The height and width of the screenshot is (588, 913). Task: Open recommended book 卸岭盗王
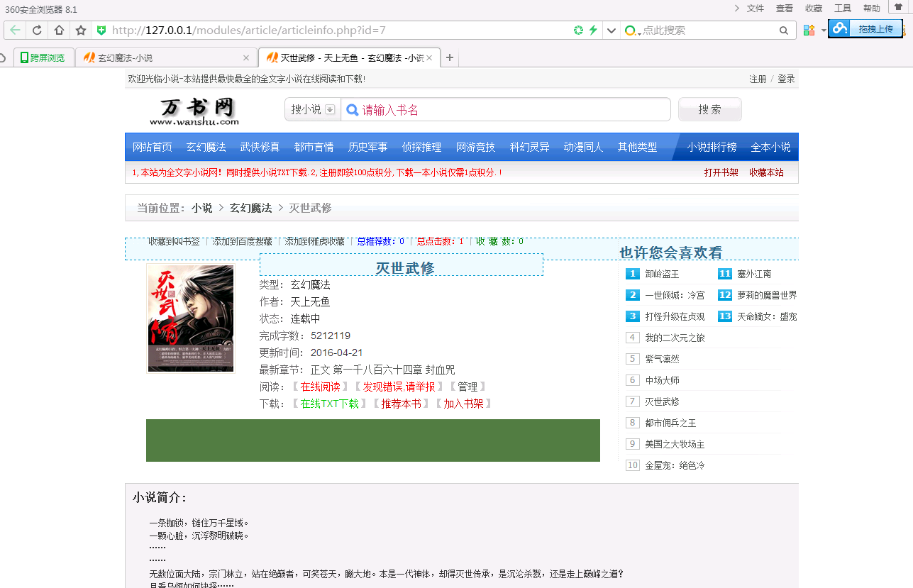pyautogui.click(x=662, y=274)
